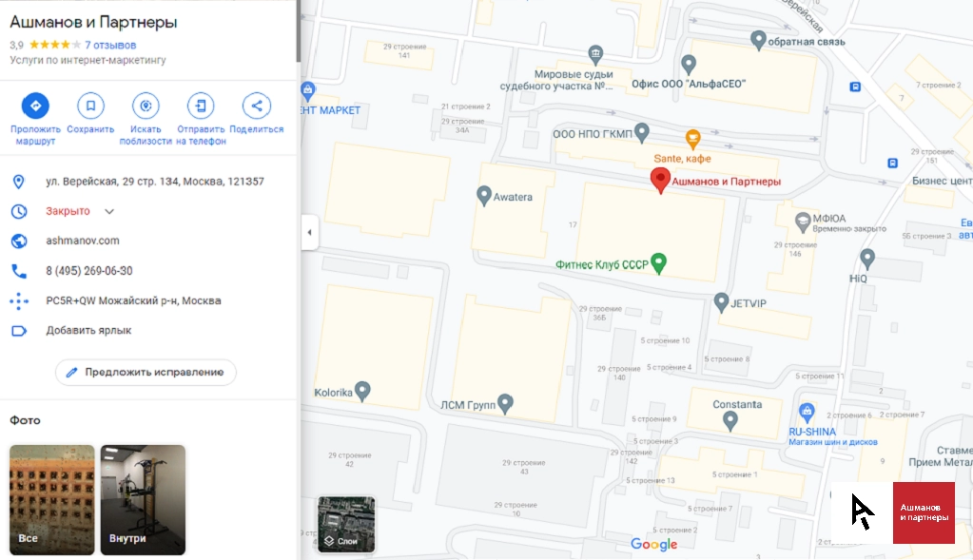Click the Sante кафе orange restaurant marker
The image size is (973, 560).
click(x=692, y=138)
